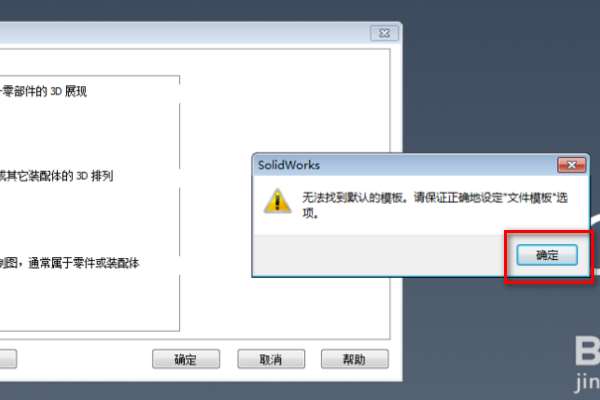
Task: Confirm with 确定 in the new document dialog
Action: [186, 359]
